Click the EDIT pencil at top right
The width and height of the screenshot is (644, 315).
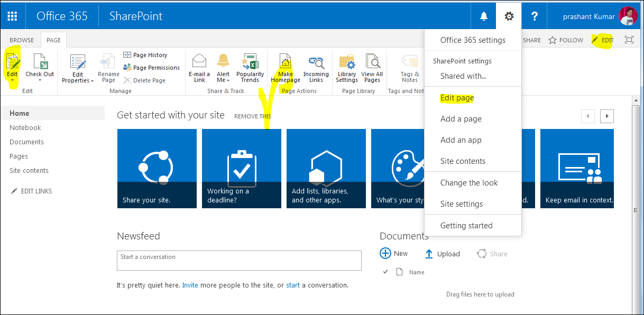[603, 40]
